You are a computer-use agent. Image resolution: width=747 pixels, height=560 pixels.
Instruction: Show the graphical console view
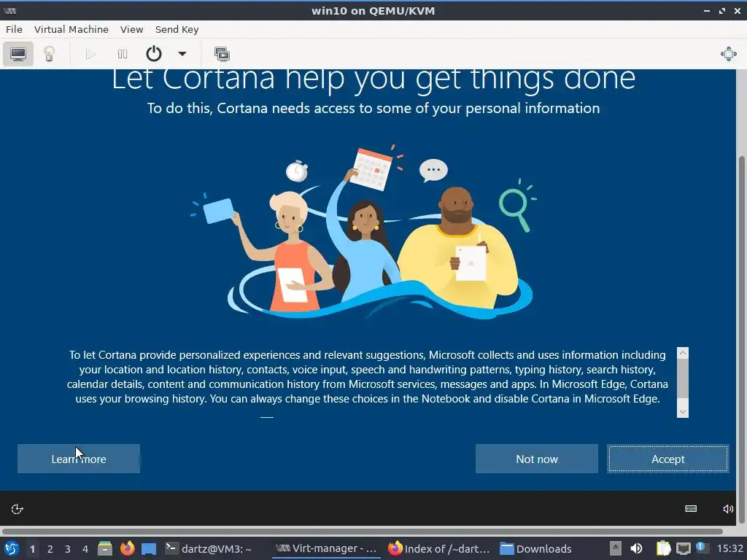pos(18,54)
